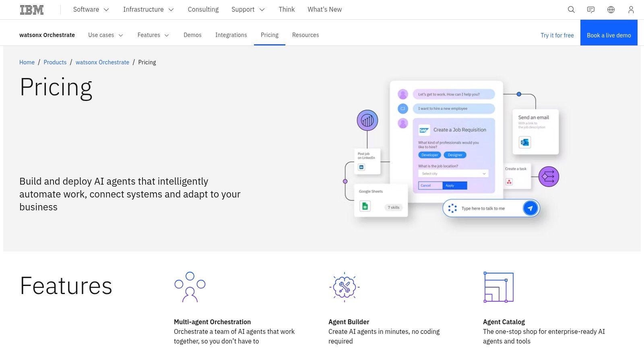The width and height of the screenshot is (644, 362).
Task: Expand the Use cases dropdown
Action: point(106,35)
